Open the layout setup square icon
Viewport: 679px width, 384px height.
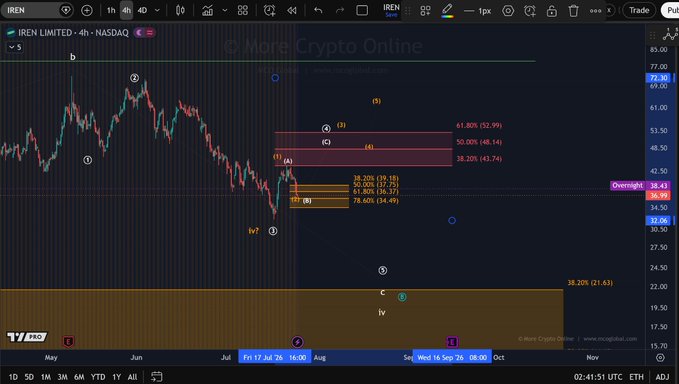(362, 10)
